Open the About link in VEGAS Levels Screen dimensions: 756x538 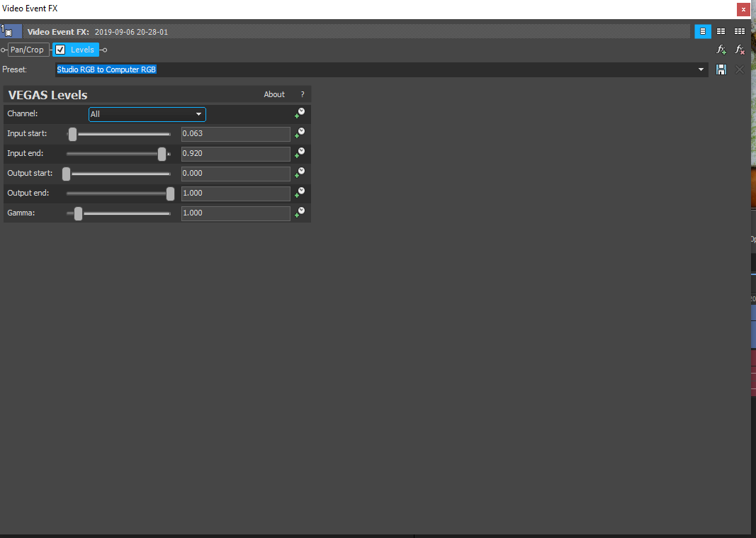coord(274,94)
